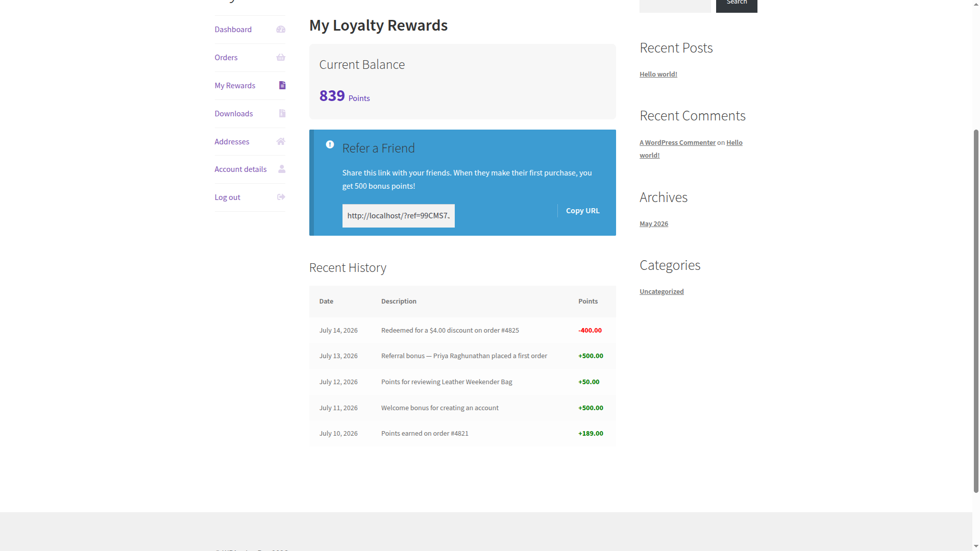Click the Recent History heading
The width and height of the screenshot is (980, 551).
point(348,268)
